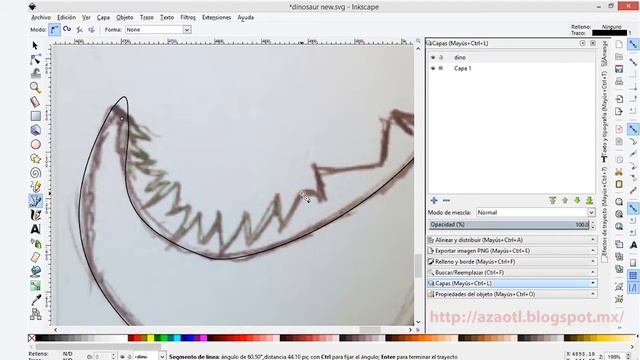640x360 pixels.
Task: Select the Spiral tool
Action: coord(35,173)
